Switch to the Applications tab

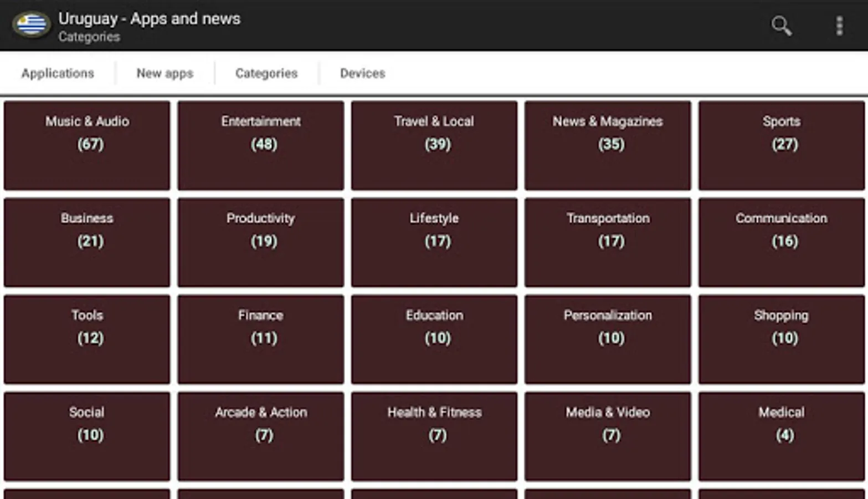pyautogui.click(x=58, y=73)
